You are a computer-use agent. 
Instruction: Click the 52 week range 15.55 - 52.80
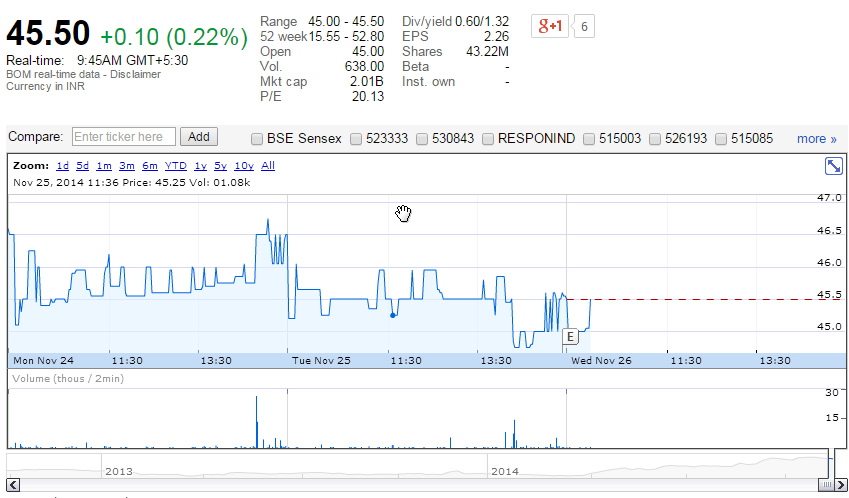click(x=346, y=36)
